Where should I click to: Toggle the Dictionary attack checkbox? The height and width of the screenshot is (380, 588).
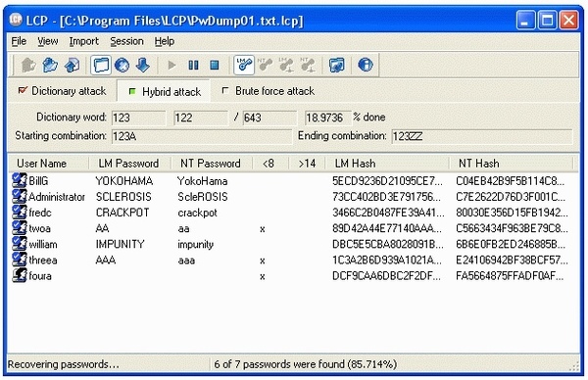point(23,90)
